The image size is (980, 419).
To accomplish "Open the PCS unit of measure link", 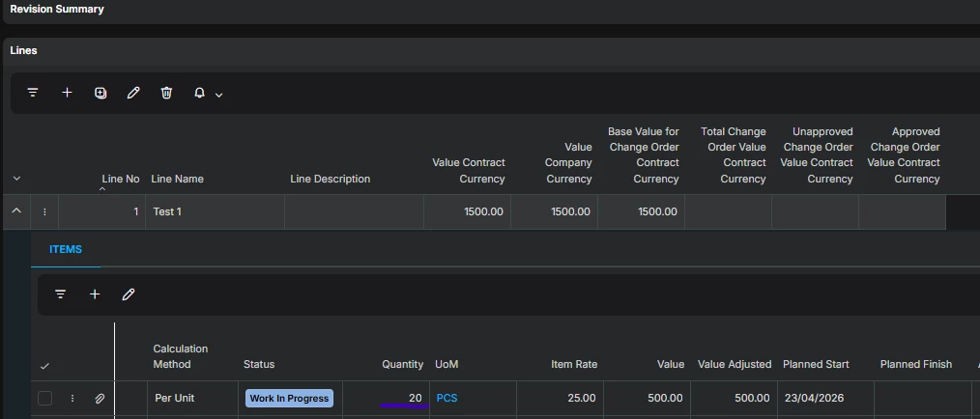I will (x=447, y=398).
